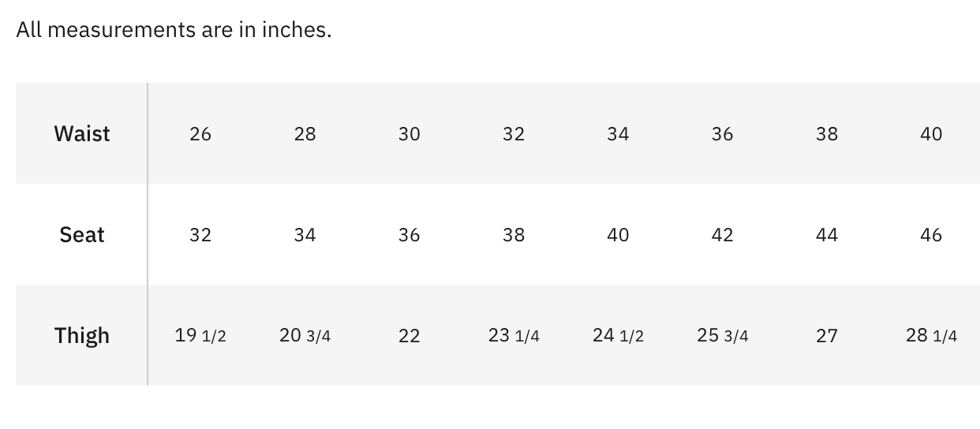
Task: Click thigh measurement 23 1/4
Action: click(514, 336)
